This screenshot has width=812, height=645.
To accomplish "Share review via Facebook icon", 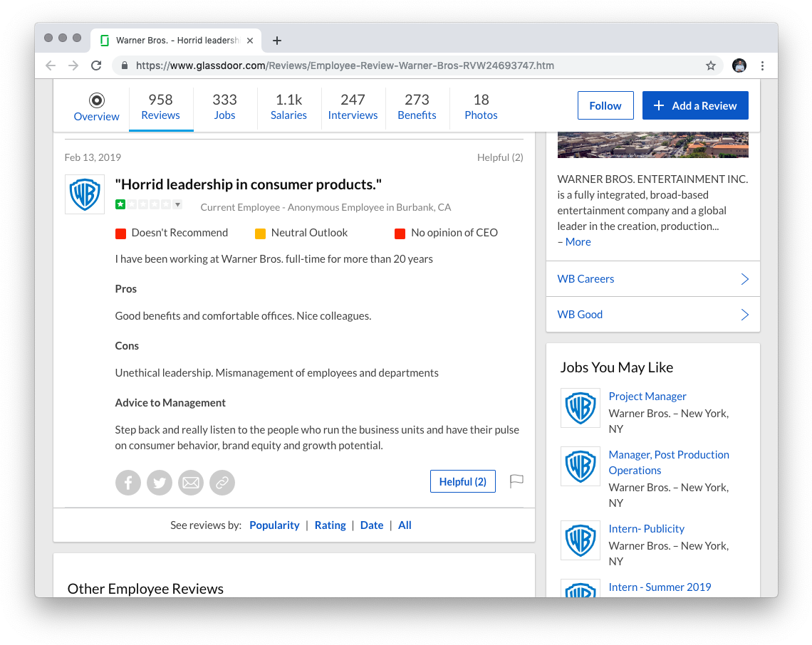I will [x=128, y=483].
